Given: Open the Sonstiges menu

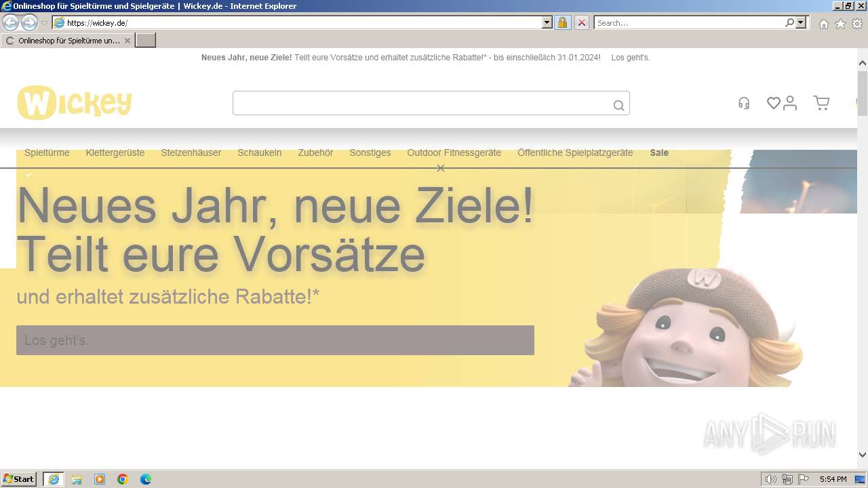Looking at the screenshot, I should [370, 152].
